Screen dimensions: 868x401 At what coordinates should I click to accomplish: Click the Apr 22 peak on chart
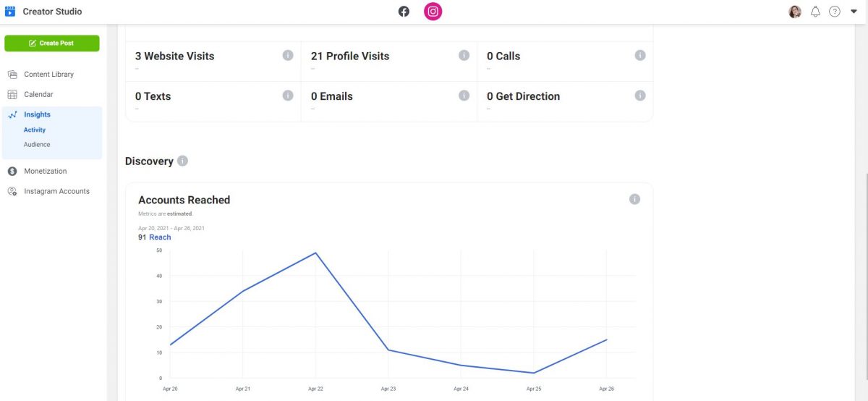[316, 253]
